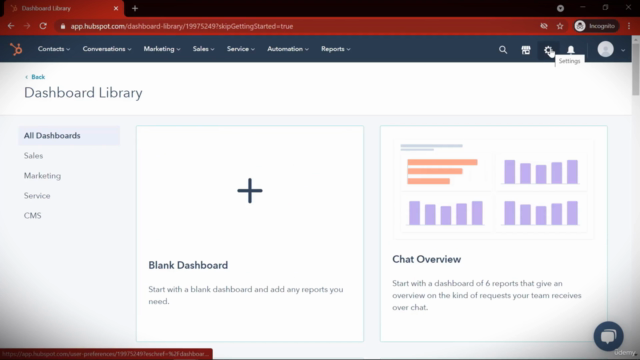Expand the account menu chevron
640x360 pixels.
[623, 50]
